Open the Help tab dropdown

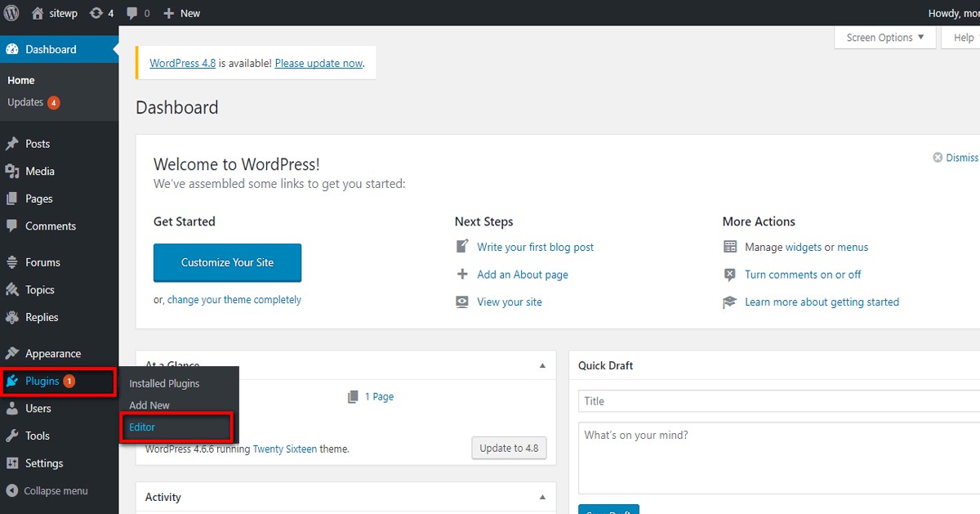pos(962,38)
